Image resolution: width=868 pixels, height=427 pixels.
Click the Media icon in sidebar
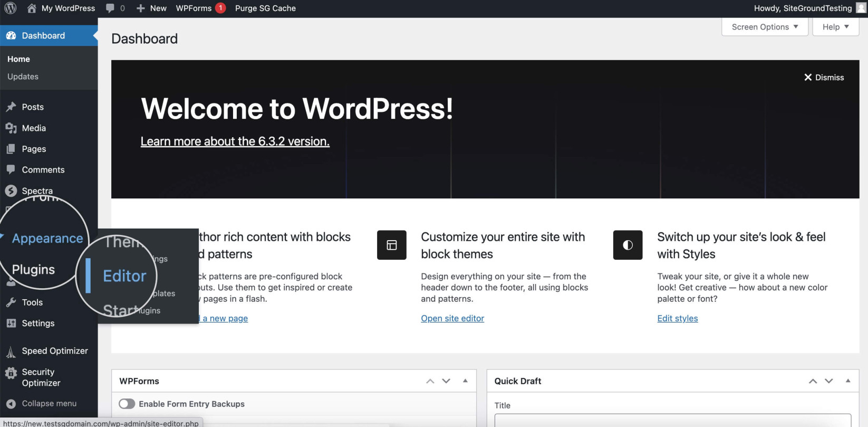[11, 128]
